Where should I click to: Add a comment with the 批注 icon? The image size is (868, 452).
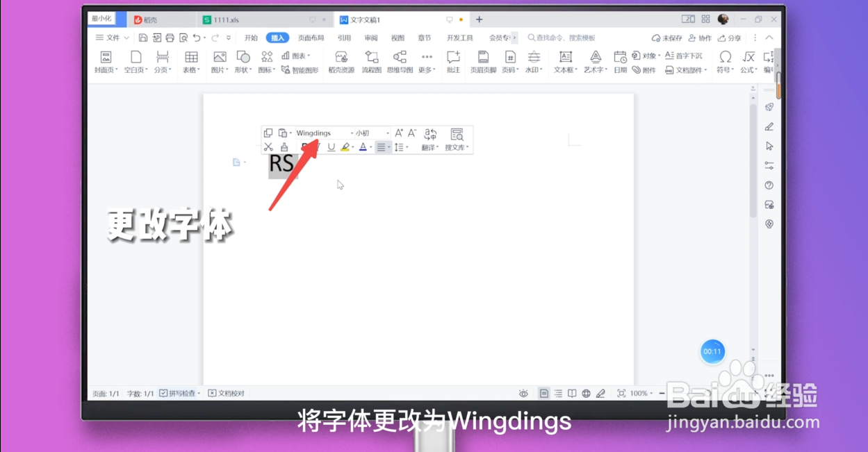tap(454, 61)
